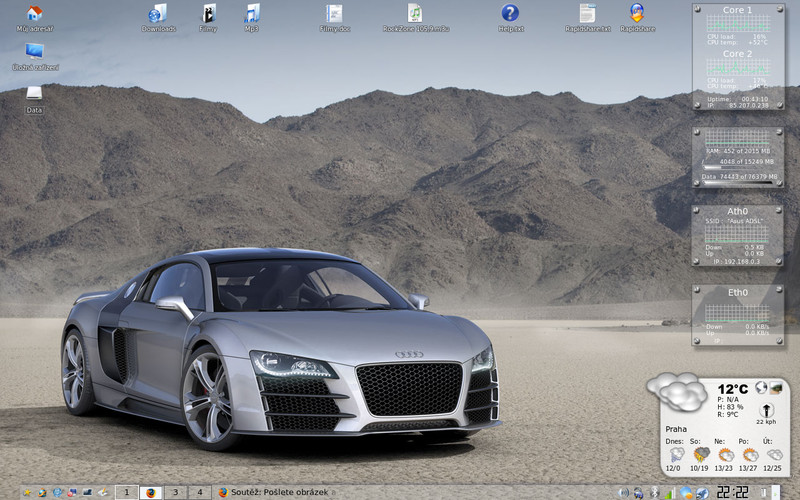Image resolution: width=800 pixels, height=500 pixels.
Task: Click the 22:22 panel clock
Action: tap(733, 492)
